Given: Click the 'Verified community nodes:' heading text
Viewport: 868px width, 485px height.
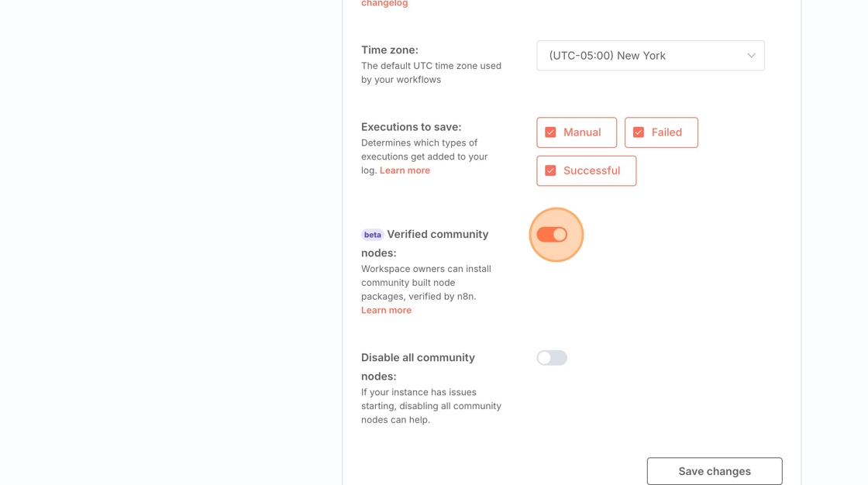Looking at the screenshot, I should (437, 234).
